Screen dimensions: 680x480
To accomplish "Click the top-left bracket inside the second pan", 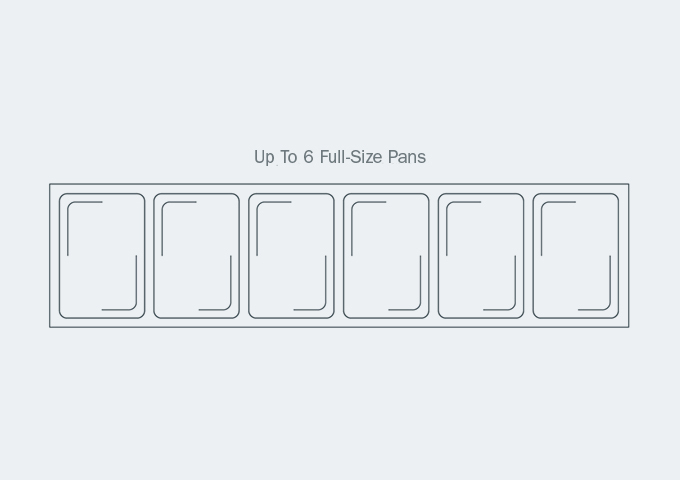I will 179,229.
